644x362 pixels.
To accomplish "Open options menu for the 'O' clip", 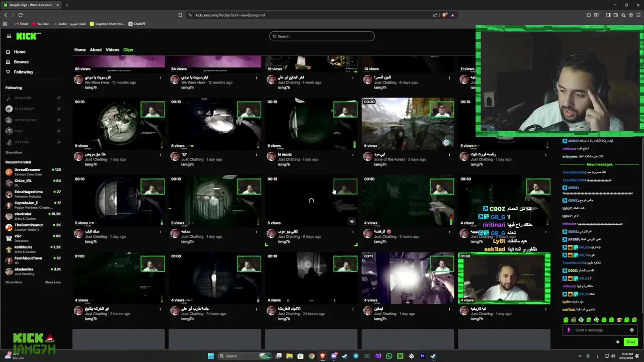I will (x=257, y=155).
